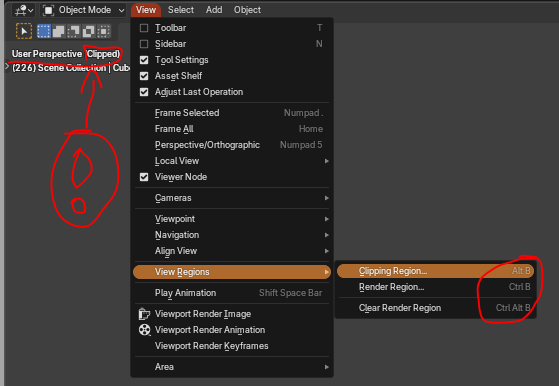
Task: Expand the Align View submenu
Action: pos(232,251)
